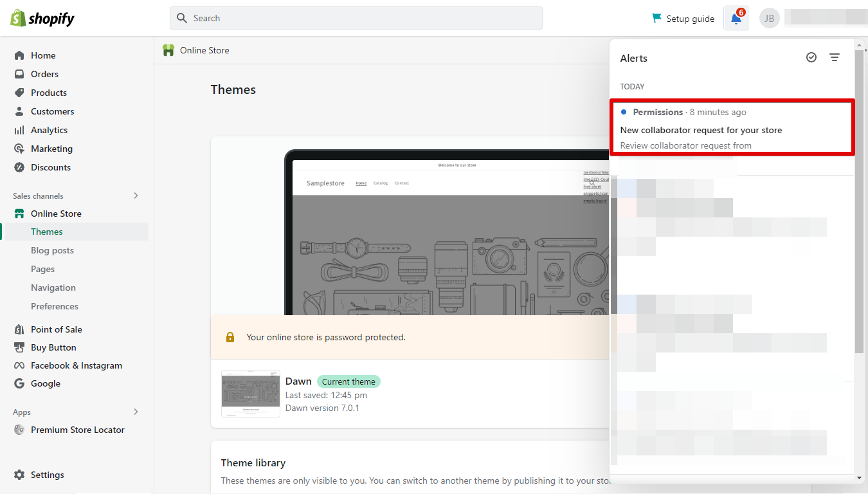Select the Products icon in the sidebar

click(21, 92)
